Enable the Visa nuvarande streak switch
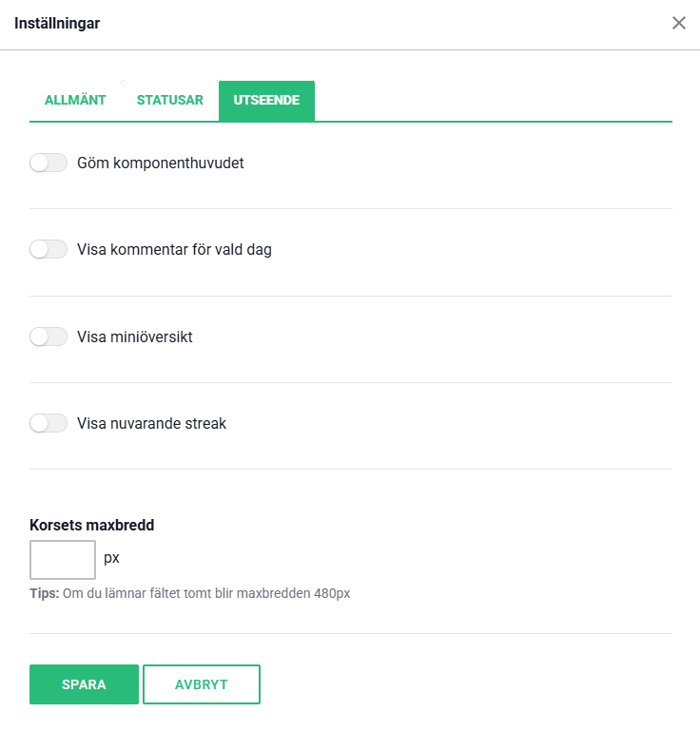700x731 pixels. (49, 423)
